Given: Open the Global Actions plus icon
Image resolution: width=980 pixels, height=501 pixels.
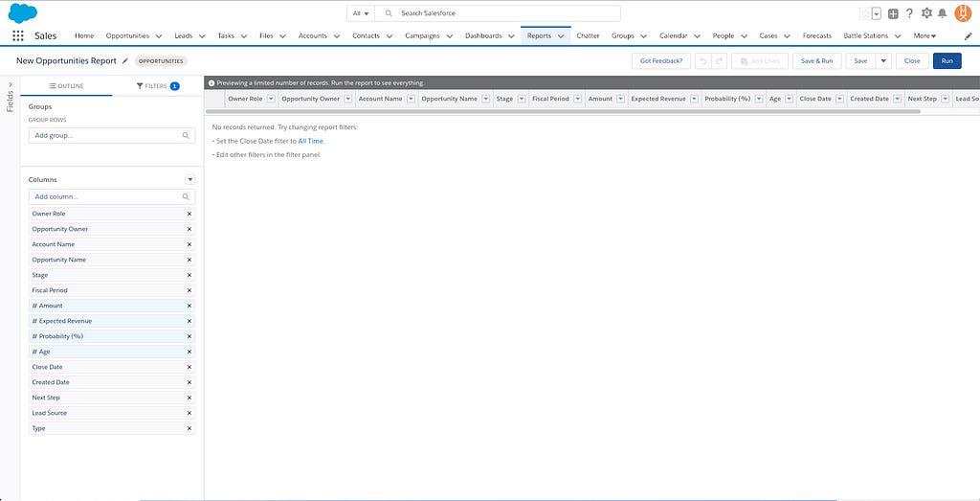Looking at the screenshot, I should [893, 13].
